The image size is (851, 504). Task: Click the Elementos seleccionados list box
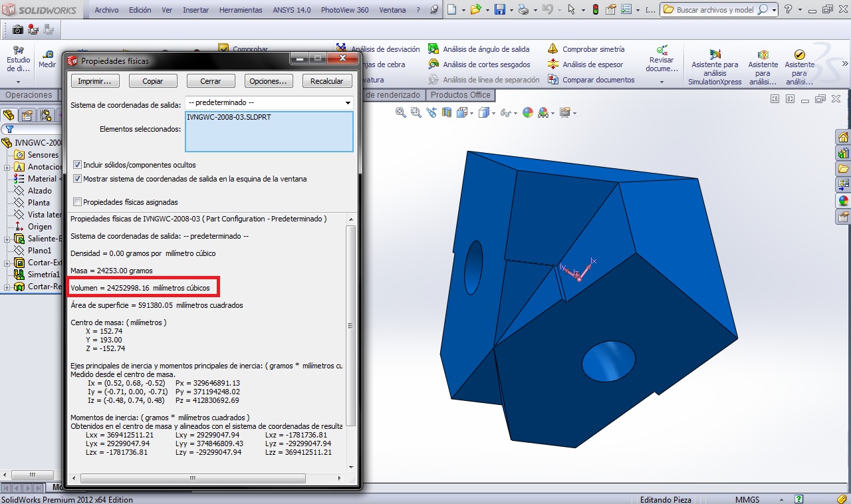[x=269, y=132]
